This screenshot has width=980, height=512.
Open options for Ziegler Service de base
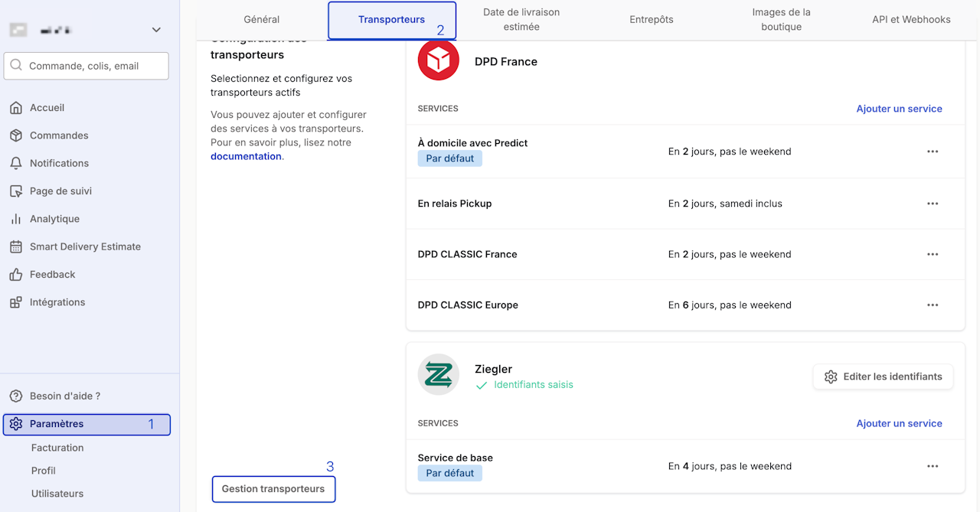pyautogui.click(x=933, y=466)
